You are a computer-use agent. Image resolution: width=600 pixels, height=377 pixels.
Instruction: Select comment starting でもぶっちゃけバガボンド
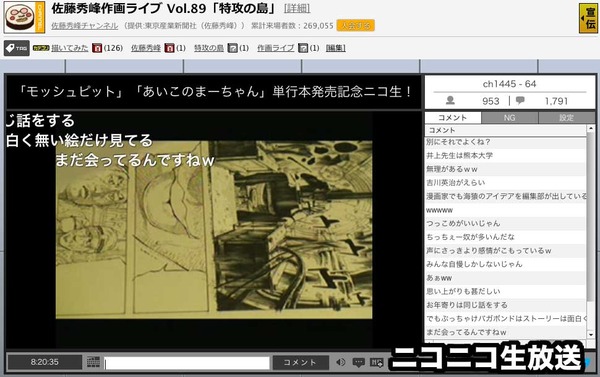[x=505, y=318]
